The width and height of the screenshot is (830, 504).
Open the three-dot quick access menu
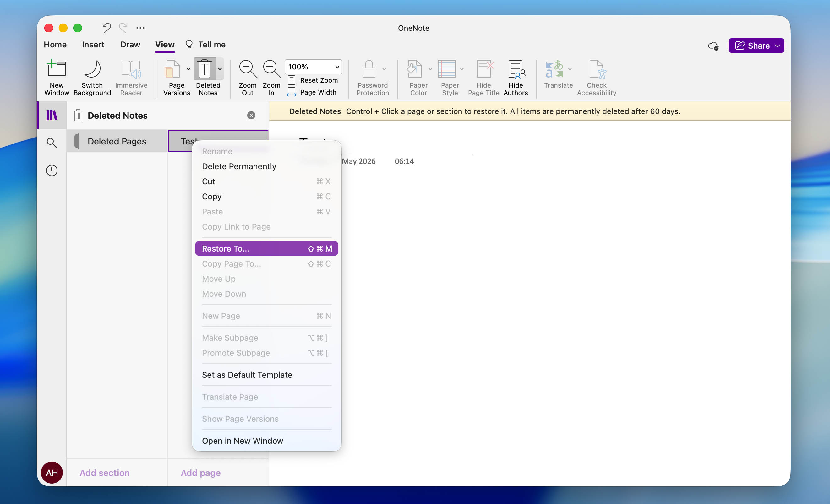tap(140, 28)
